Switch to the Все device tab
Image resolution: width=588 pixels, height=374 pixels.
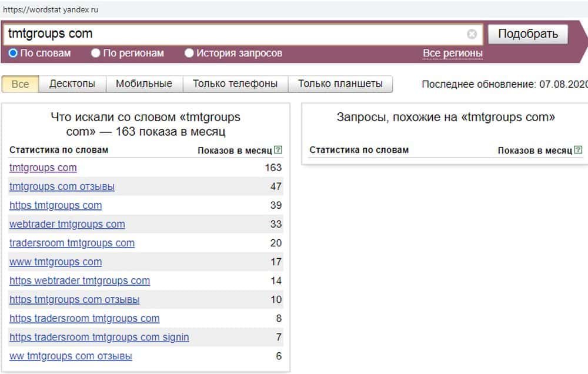coord(20,84)
